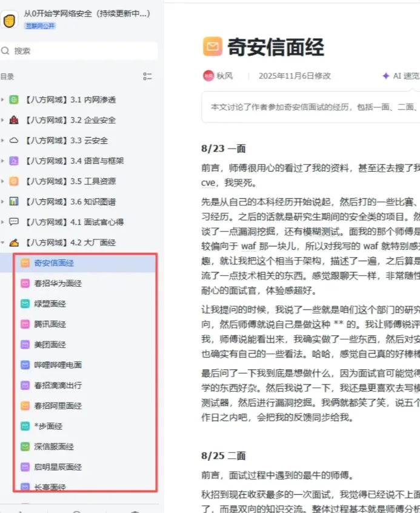Open 【八方网域】3.5 工具资源 section
The height and width of the screenshot is (513, 420).
pos(70,181)
